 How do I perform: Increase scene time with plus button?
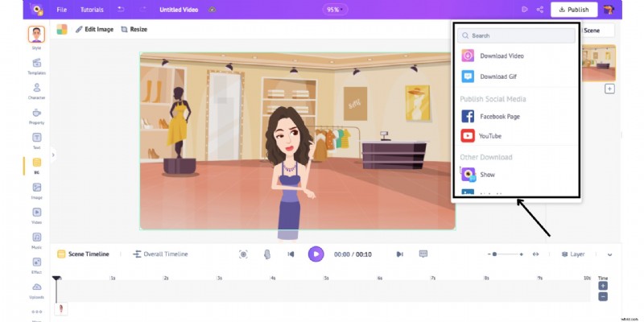[x=602, y=286]
